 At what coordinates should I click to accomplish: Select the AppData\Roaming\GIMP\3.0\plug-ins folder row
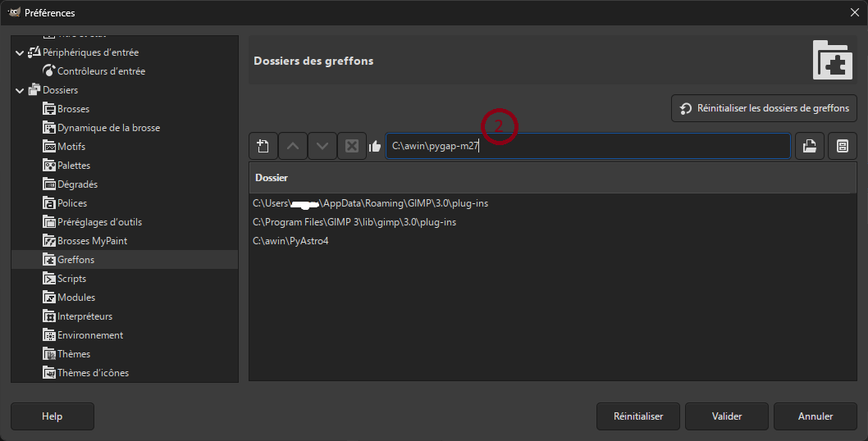tap(552, 203)
